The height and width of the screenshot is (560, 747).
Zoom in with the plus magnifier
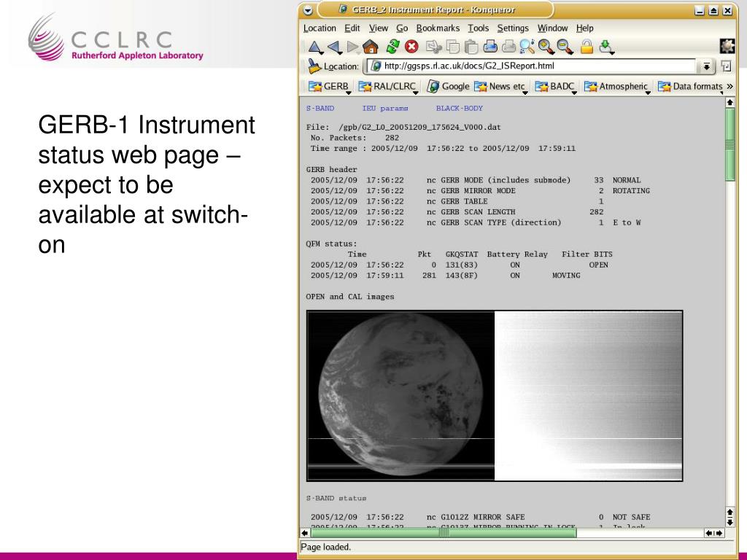[x=546, y=47]
